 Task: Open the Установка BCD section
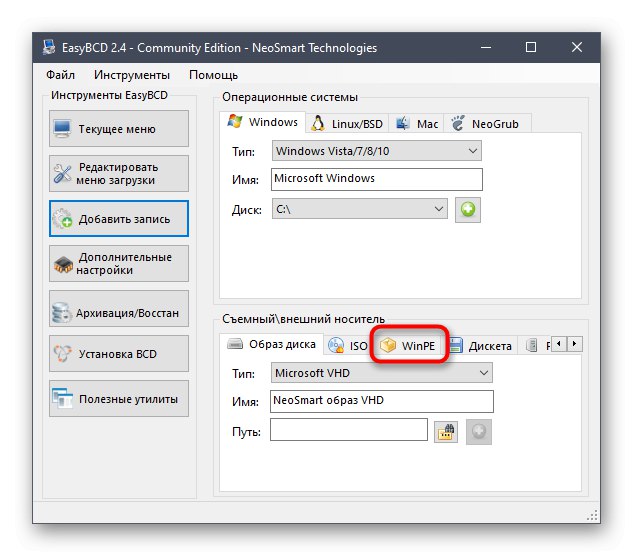119,353
